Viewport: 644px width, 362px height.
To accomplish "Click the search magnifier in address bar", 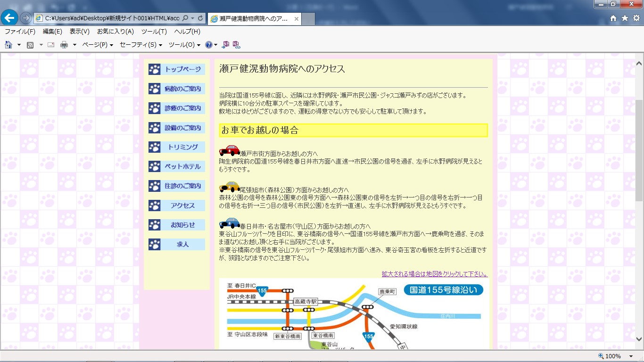I will pos(185,18).
